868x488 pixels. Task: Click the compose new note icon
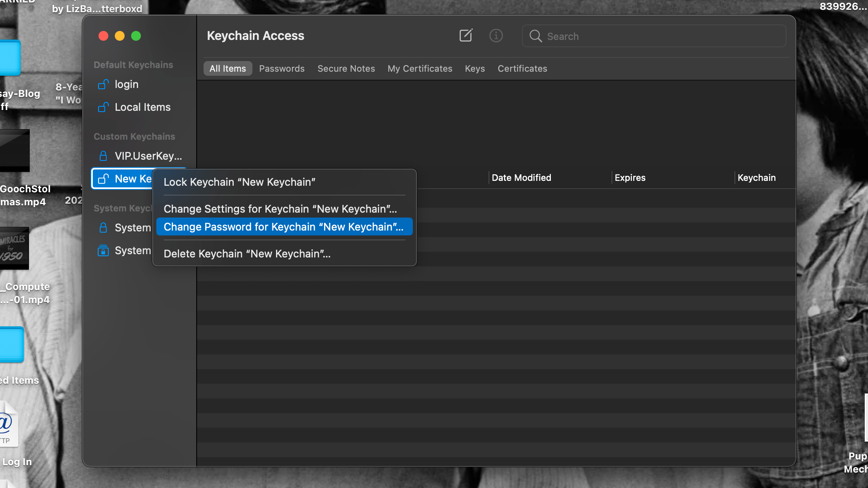466,36
